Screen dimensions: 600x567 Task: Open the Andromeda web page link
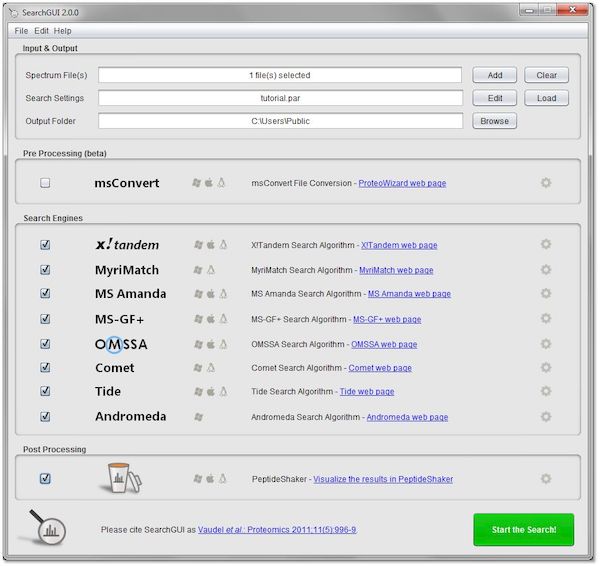tap(407, 417)
